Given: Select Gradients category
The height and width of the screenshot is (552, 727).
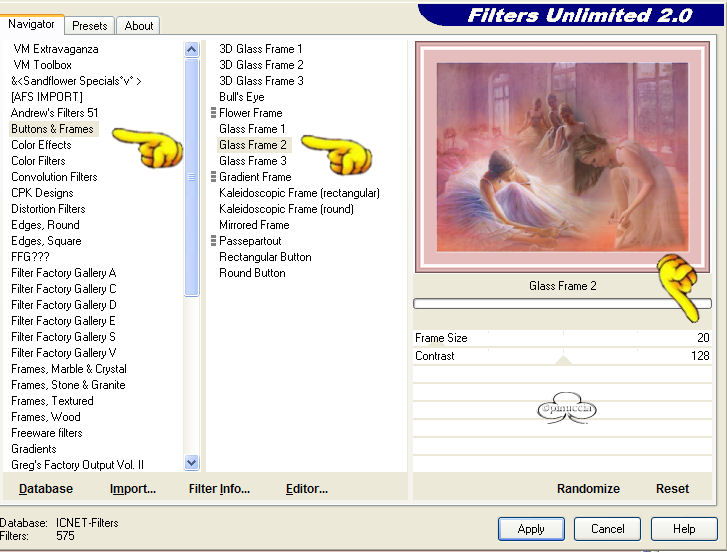Looking at the screenshot, I should [34, 449].
